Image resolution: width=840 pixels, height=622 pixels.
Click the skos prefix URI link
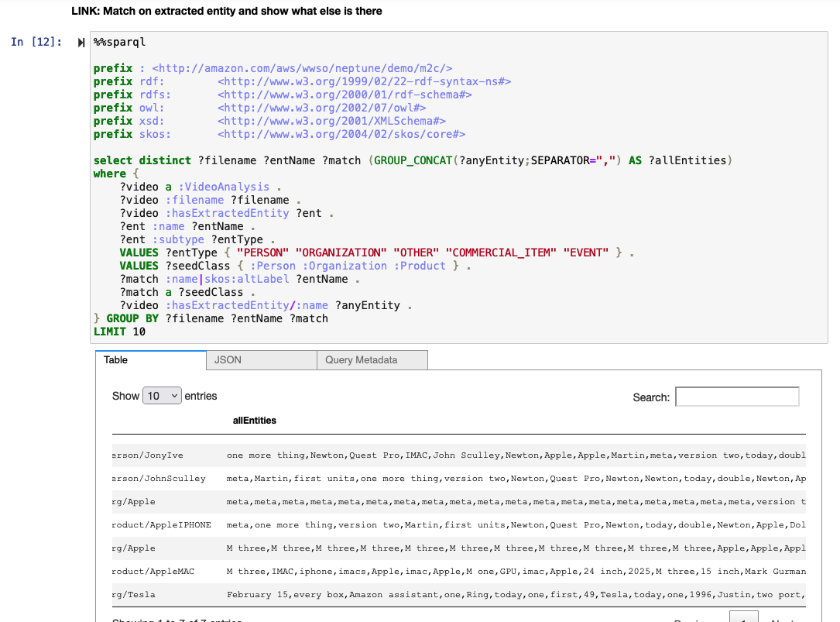[341, 133]
